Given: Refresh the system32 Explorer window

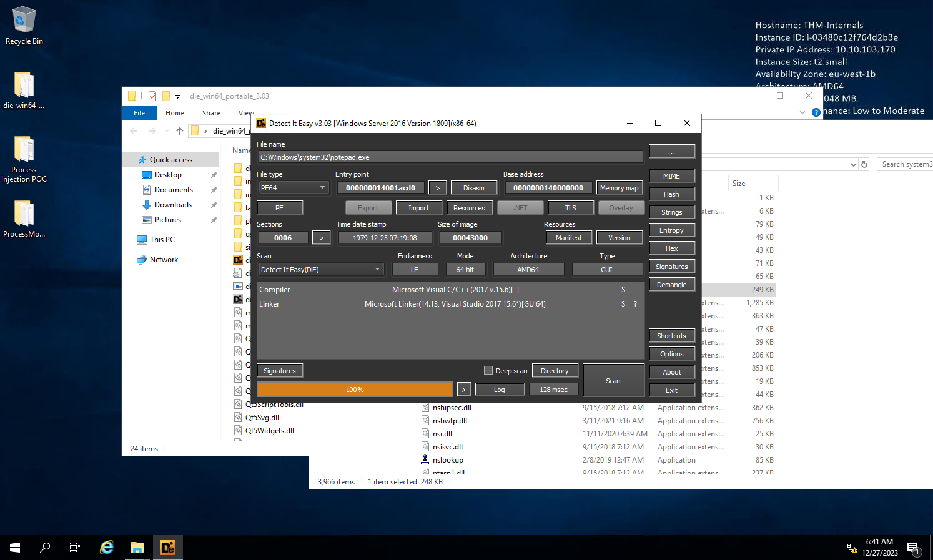Looking at the screenshot, I should pos(864,164).
